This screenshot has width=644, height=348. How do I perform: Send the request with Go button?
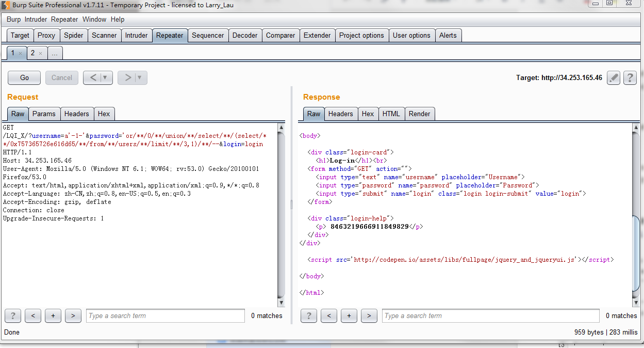coord(24,77)
